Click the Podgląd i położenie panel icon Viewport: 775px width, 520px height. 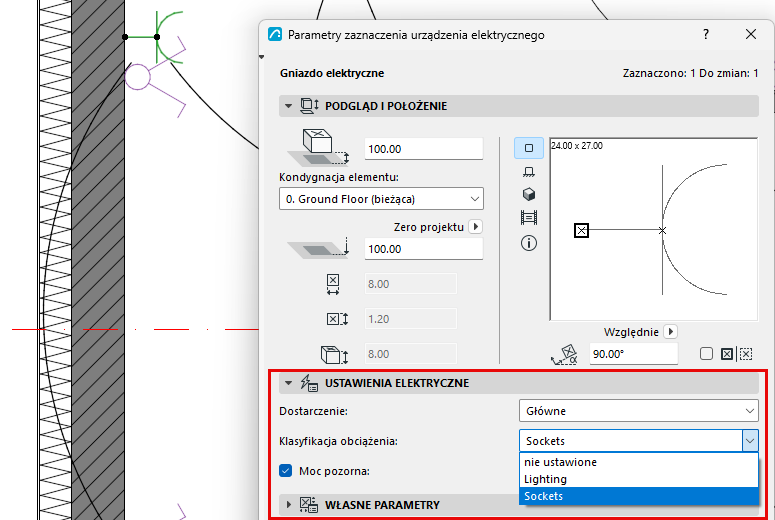(x=309, y=106)
